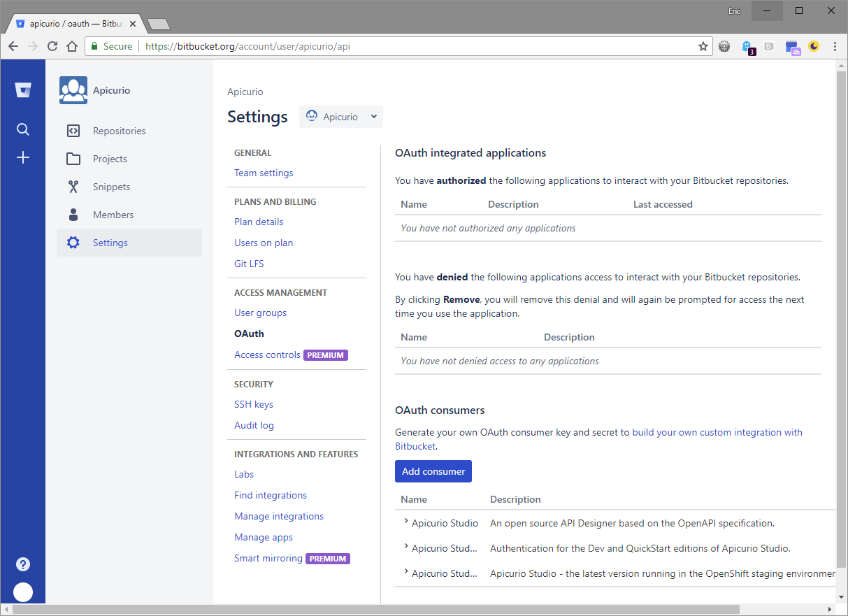Click the Repositories code icon
Image resolution: width=848 pixels, height=616 pixels.
tap(73, 131)
